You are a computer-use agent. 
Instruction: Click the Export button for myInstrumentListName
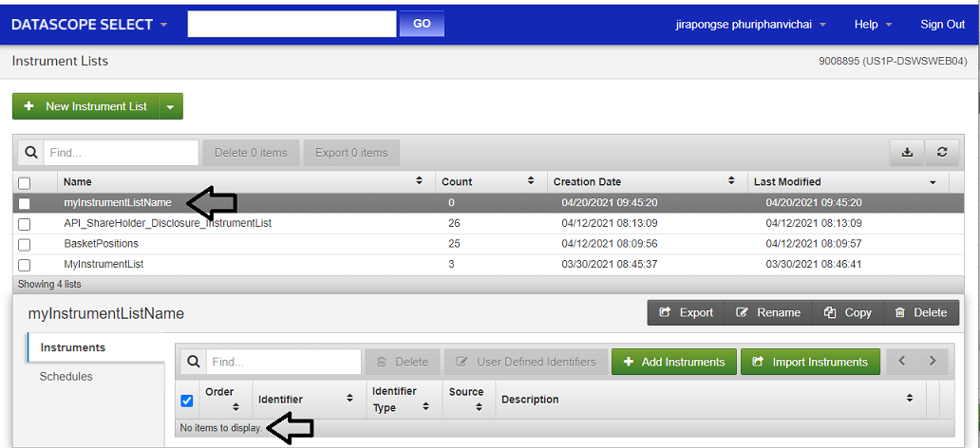tap(686, 312)
